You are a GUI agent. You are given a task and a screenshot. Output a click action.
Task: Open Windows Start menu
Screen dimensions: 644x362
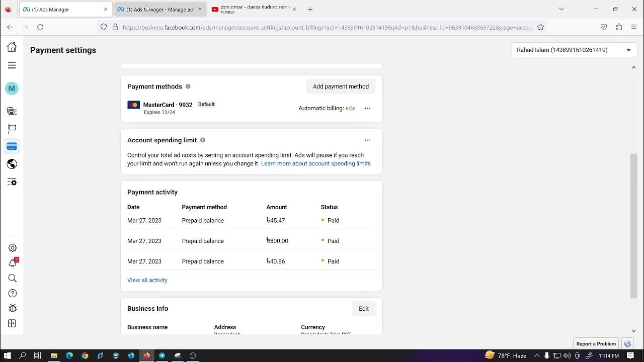click(x=8, y=355)
